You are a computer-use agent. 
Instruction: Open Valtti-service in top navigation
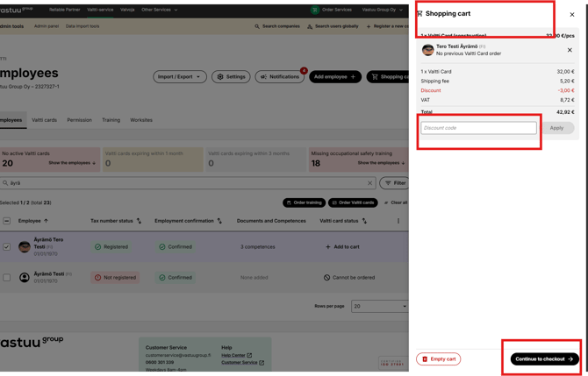tap(100, 10)
